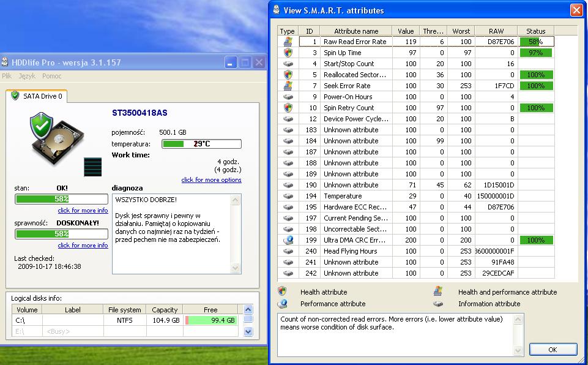This screenshot has height=365, width=588.
Task: Click the drive icon for Start/Stop Count row
Action: pyautogui.click(x=288, y=64)
